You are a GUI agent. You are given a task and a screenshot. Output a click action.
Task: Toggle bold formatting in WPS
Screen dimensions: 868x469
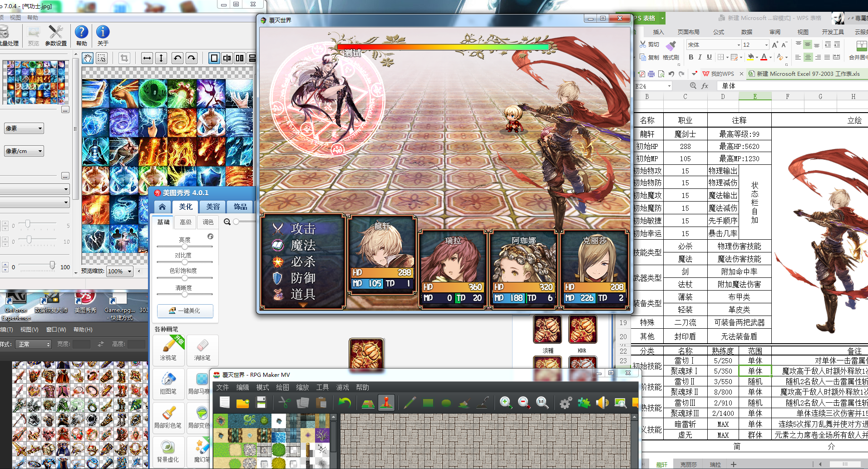point(691,57)
